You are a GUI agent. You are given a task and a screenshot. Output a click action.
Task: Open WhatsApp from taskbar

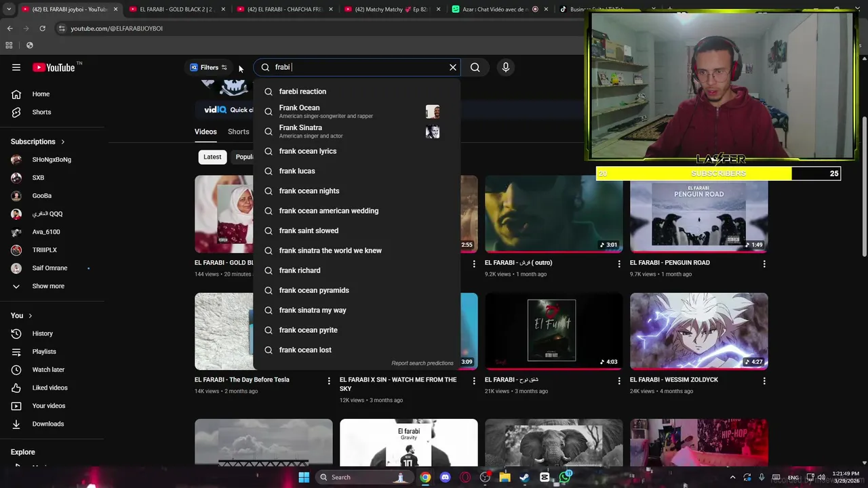pyautogui.click(x=565, y=477)
